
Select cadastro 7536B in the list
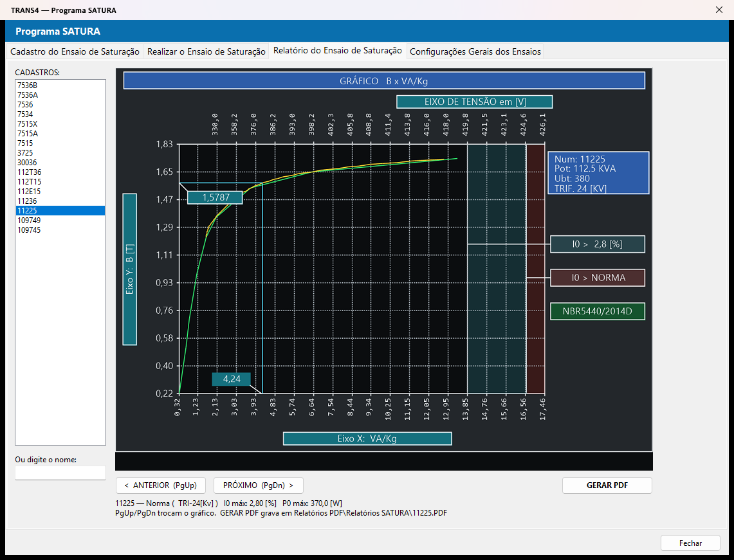[60, 85]
